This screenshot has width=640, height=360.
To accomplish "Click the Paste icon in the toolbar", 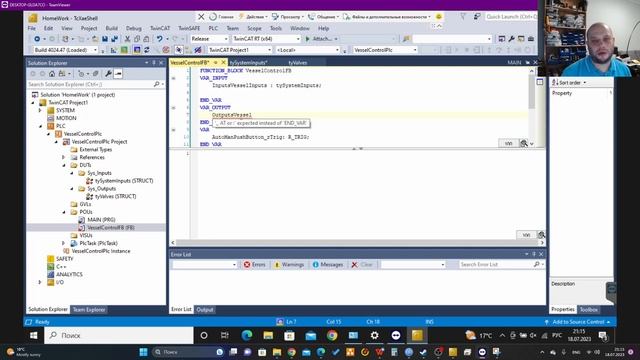I will 146,39.
